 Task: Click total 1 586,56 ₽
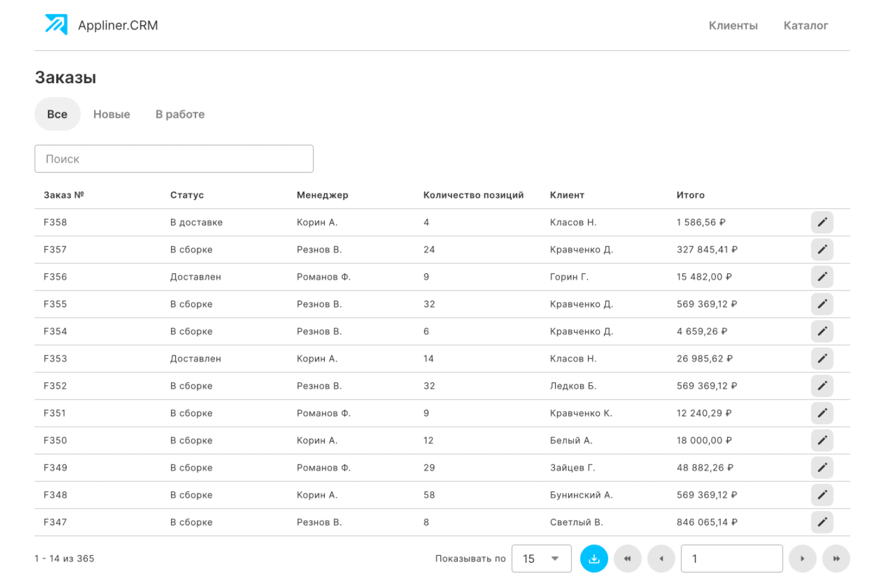pos(701,222)
